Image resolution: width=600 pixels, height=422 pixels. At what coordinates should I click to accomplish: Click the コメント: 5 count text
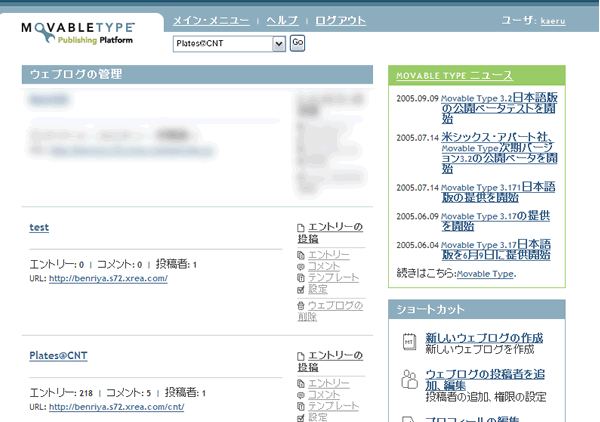(129, 393)
